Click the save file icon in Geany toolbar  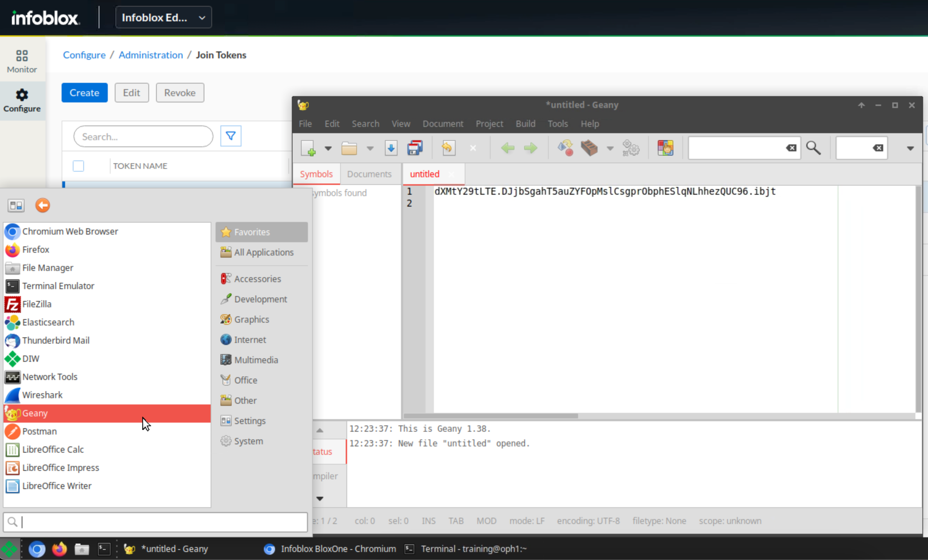[391, 148]
